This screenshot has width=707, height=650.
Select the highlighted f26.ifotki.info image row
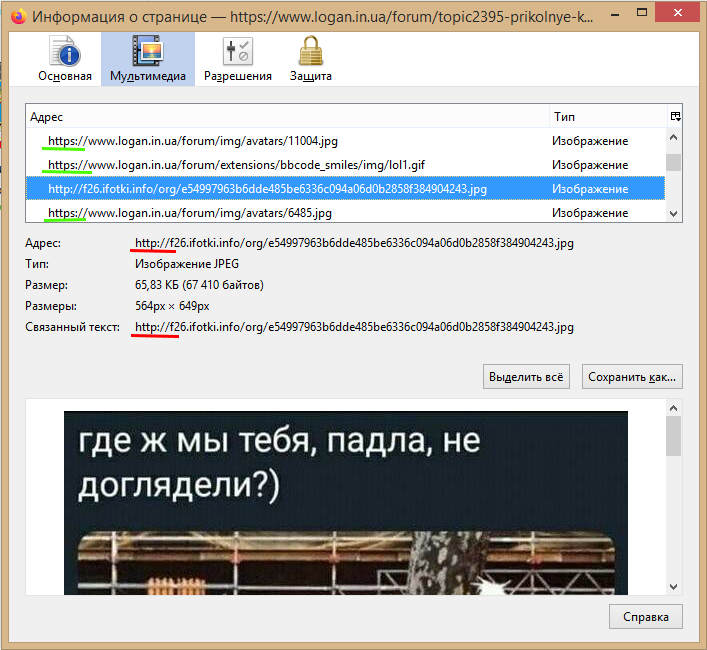click(345, 189)
